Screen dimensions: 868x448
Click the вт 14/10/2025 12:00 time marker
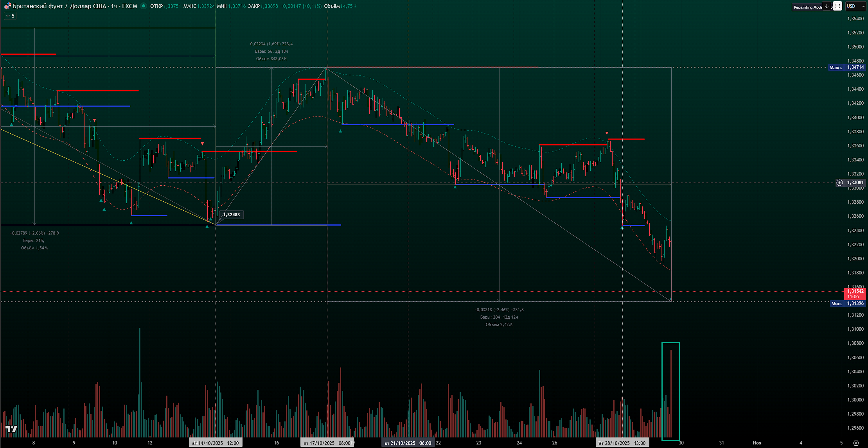coord(216,443)
